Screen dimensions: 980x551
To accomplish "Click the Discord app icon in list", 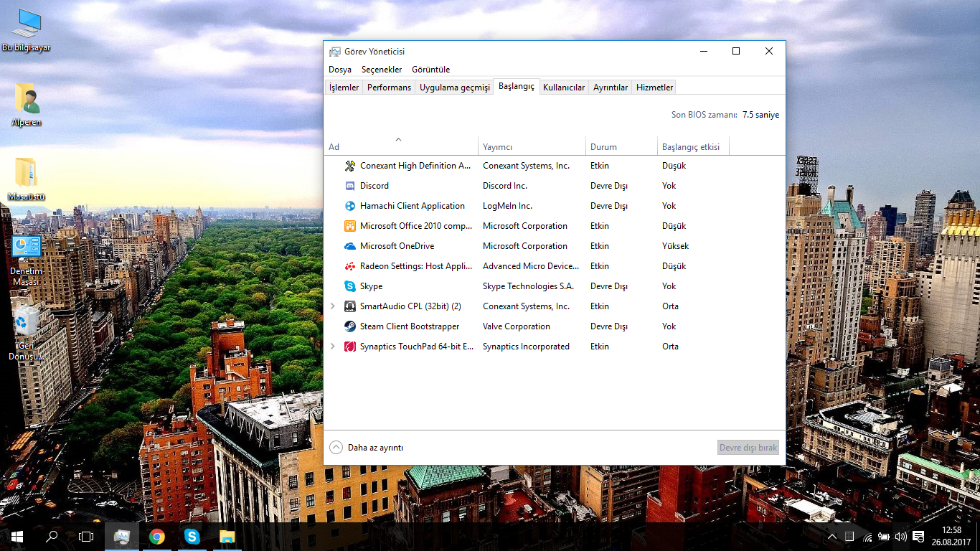I will click(x=350, y=186).
